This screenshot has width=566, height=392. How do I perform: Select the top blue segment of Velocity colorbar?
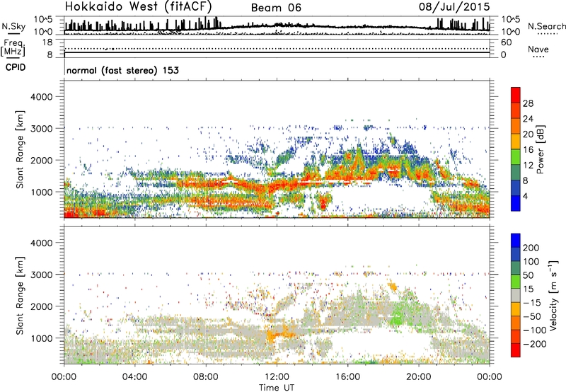click(x=516, y=241)
